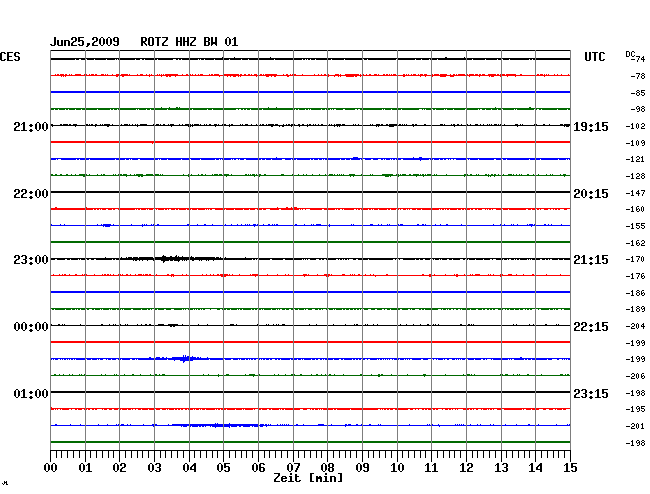The width and height of the screenshot is (650, 494).
Task: Click the DC offset value -85
Action: tap(638, 93)
